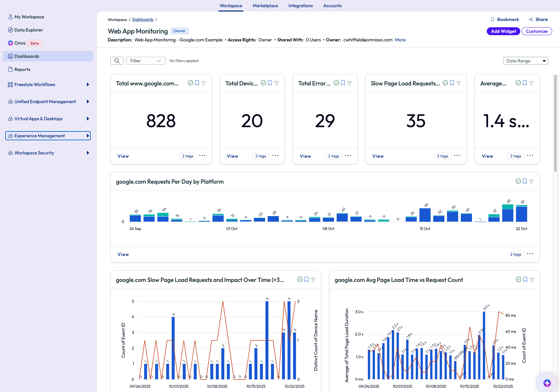Click the Share icon in header
The image size is (560, 392).
(531, 20)
